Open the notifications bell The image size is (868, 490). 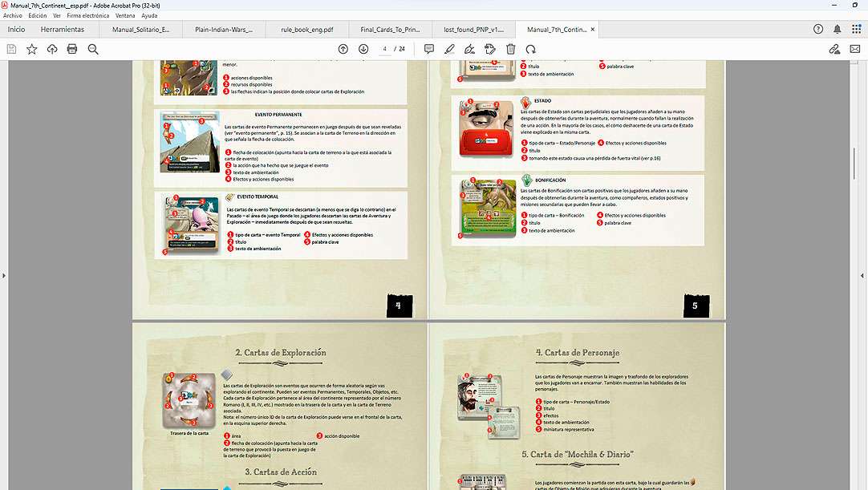838,29
